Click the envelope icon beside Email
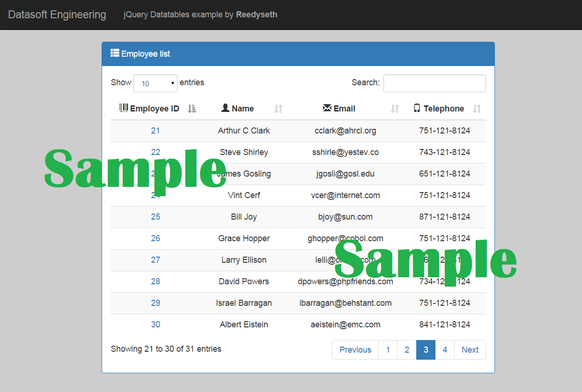The width and height of the screenshot is (582, 392). pyautogui.click(x=327, y=108)
